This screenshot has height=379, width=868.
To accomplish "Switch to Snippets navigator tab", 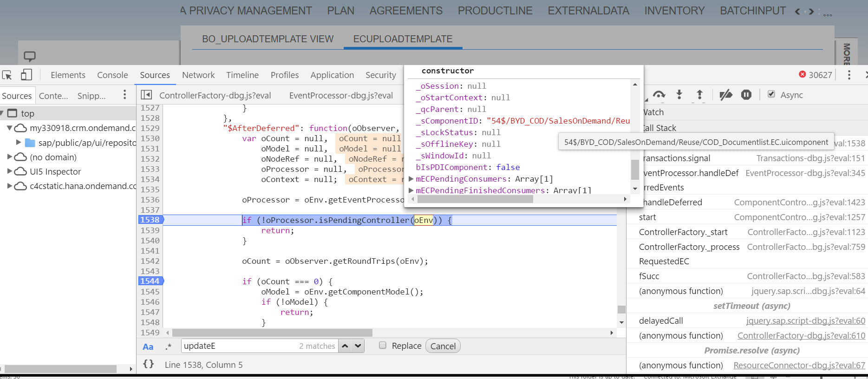I will point(91,96).
